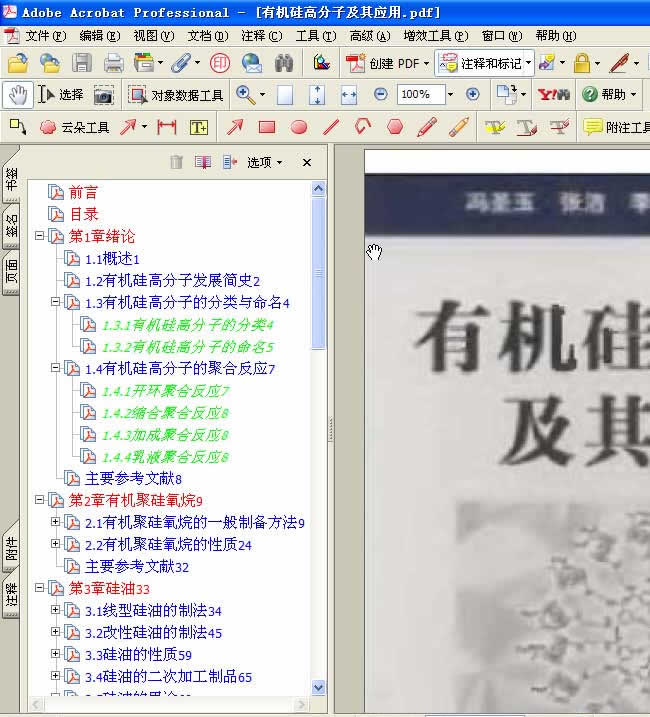Open the 高级 menu
Image resolution: width=650 pixels, height=717 pixels.
click(370, 36)
